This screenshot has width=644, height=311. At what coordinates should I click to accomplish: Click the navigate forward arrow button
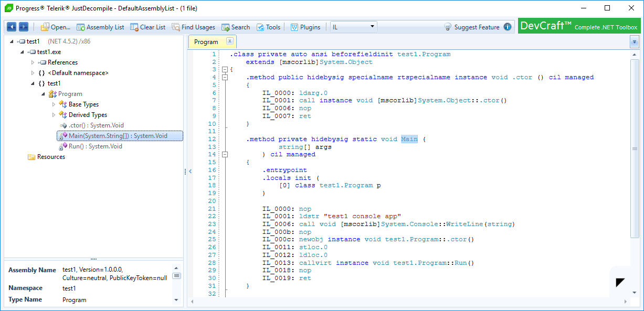pyautogui.click(x=24, y=27)
